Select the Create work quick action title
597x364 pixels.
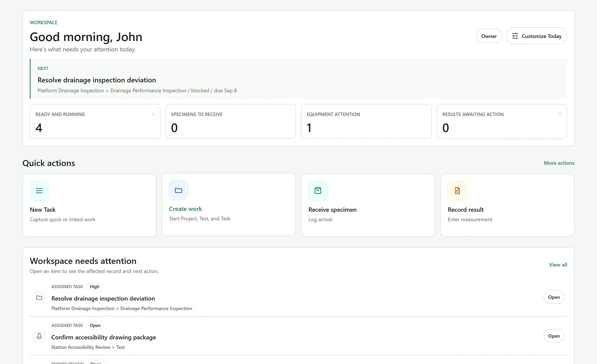[x=185, y=209]
